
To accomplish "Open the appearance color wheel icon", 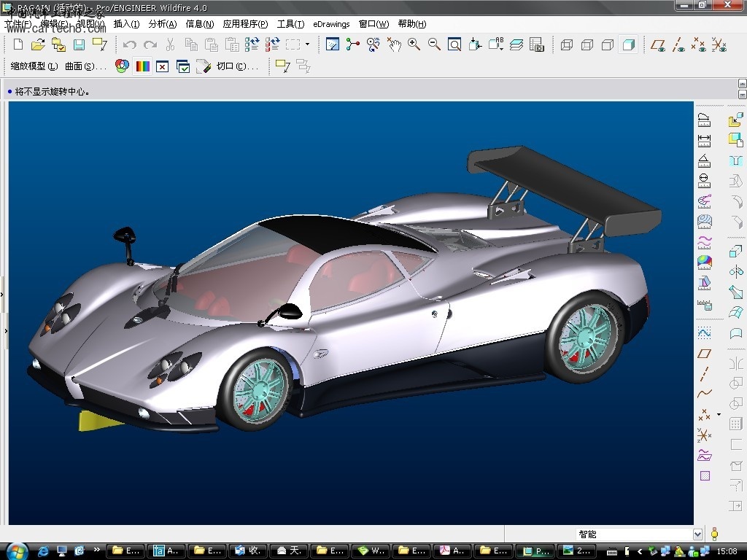I will (122, 66).
